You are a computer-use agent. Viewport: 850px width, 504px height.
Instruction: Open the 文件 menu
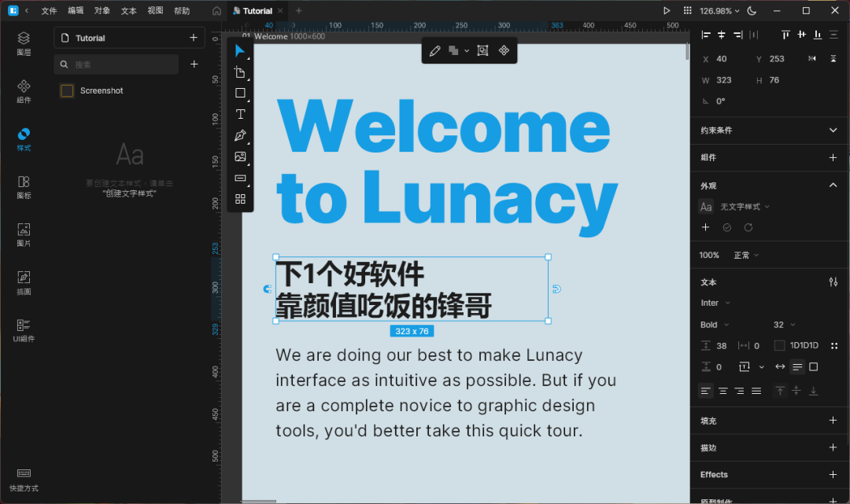point(49,11)
